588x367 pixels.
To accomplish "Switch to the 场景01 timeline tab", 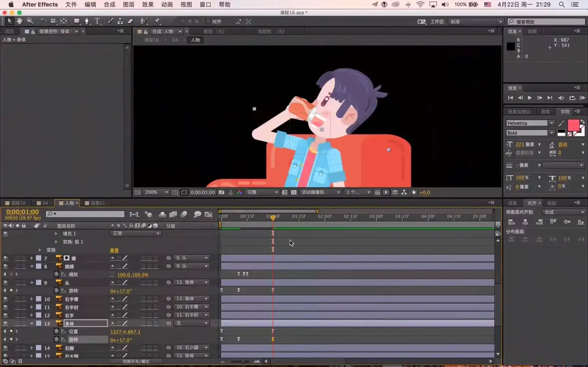I will 95,203.
